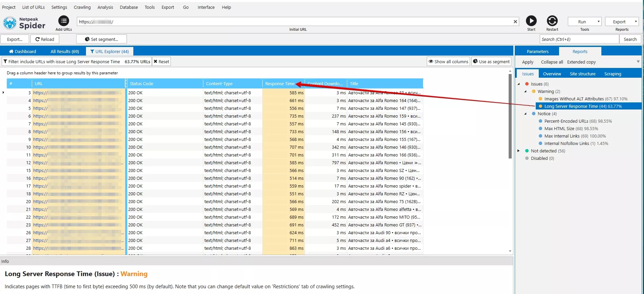This screenshot has width=644, height=294.
Task: Open the Interface menu
Action: 206,7
